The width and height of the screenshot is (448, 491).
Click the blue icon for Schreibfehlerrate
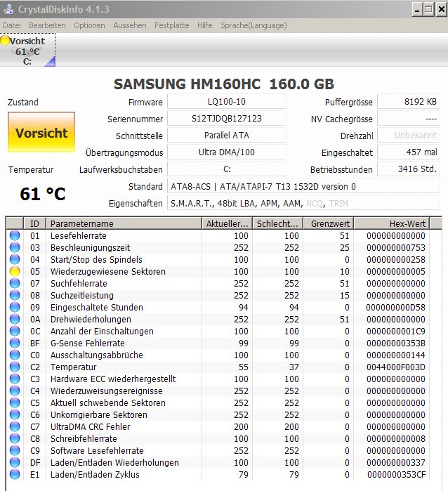(x=15, y=438)
